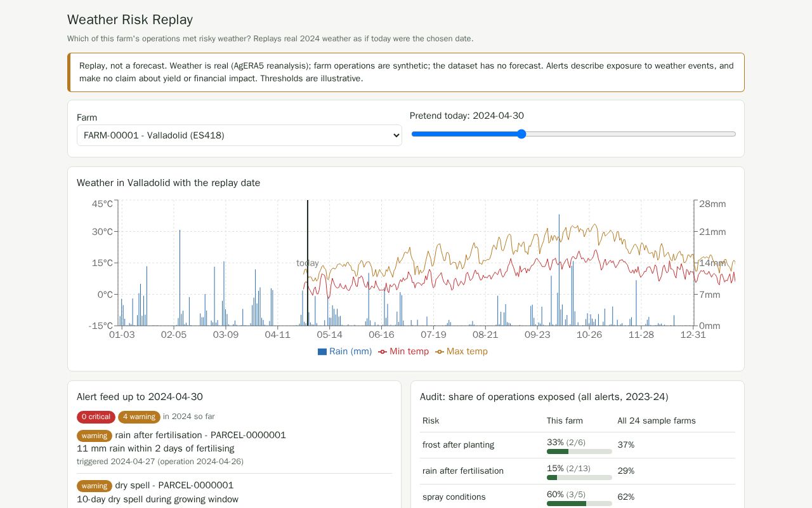Click '11 mm rain within 2 days of fertilising'
Screen dimensions: 812x508
(155, 448)
